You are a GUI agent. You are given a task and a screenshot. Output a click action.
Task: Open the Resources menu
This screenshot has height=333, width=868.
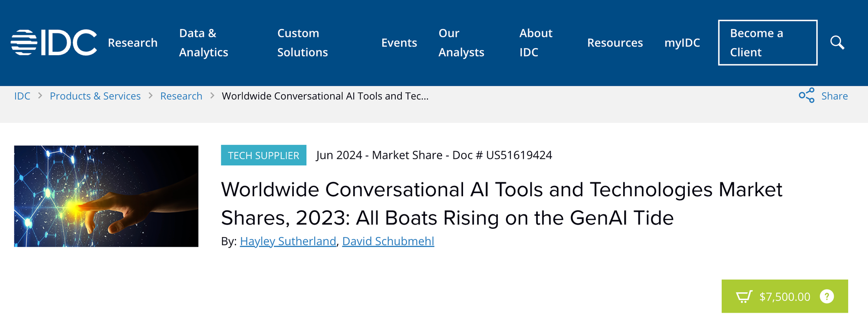click(615, 43)
